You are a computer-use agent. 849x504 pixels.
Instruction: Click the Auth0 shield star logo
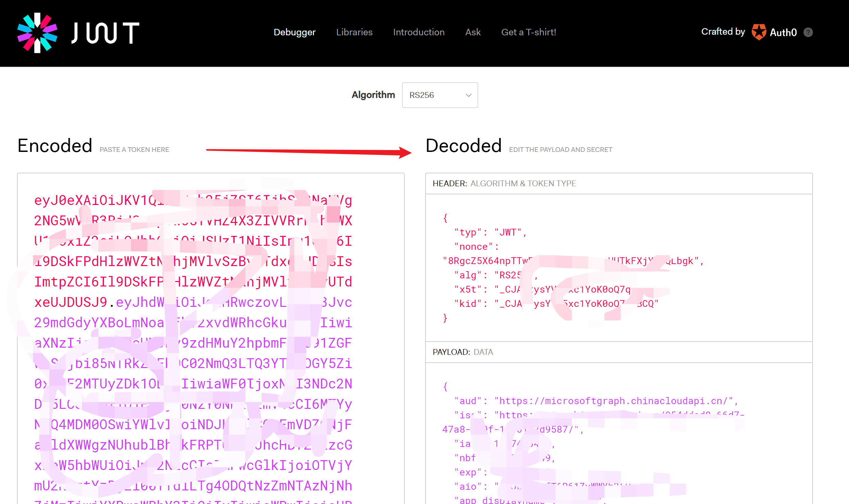click(x=759, y=32)
